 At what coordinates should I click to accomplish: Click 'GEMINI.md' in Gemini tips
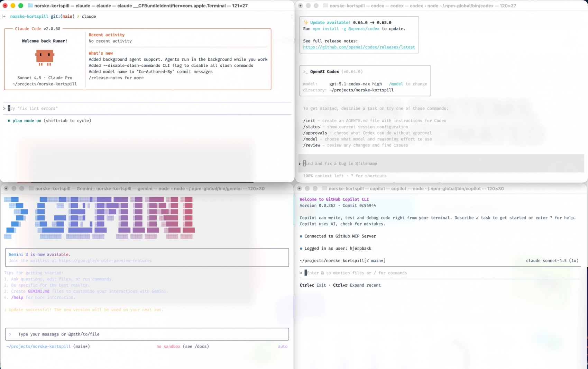click(38, 291)
